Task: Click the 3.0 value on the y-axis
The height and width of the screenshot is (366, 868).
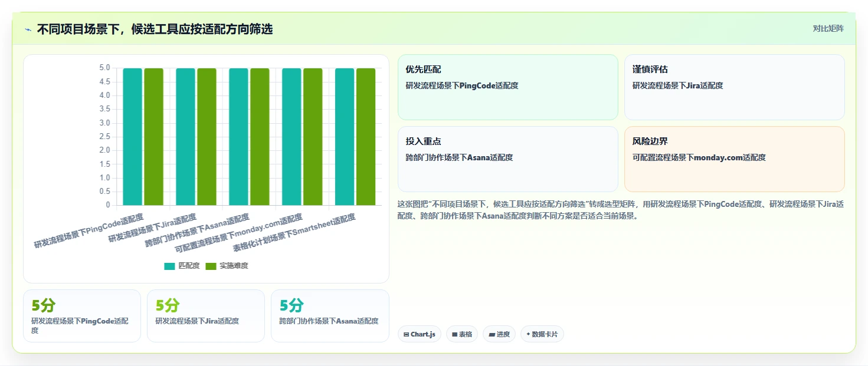Action: point(104,123)
